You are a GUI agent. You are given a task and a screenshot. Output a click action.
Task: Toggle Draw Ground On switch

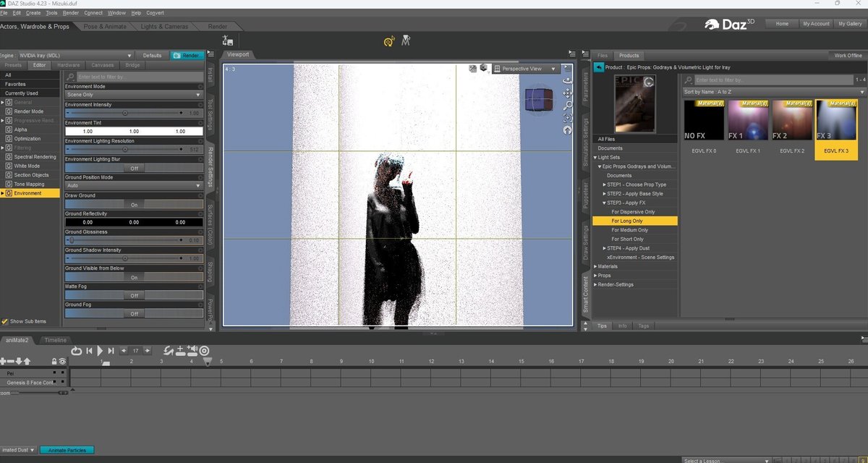pos(134,205)
